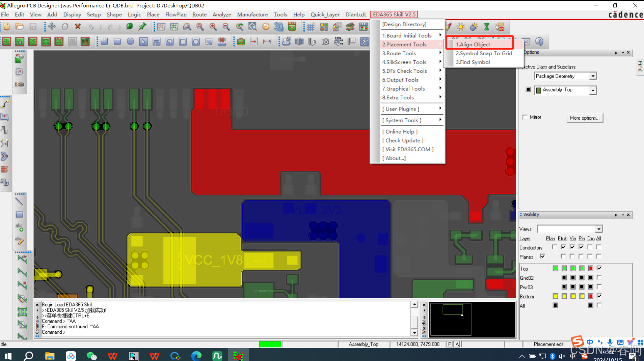Select 3.Find Symbol menu entry
Image resolution: width=644 pixels, height=361 pixels.
tap(484, 62)
